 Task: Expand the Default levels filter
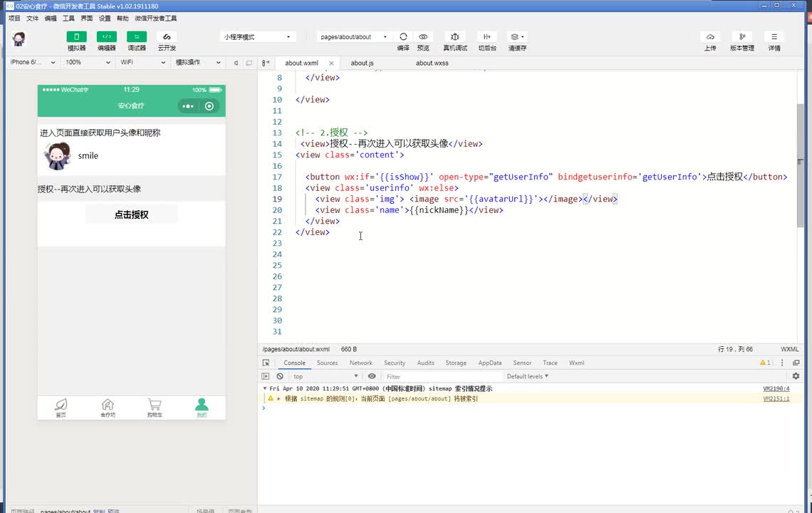coord(527,376)
